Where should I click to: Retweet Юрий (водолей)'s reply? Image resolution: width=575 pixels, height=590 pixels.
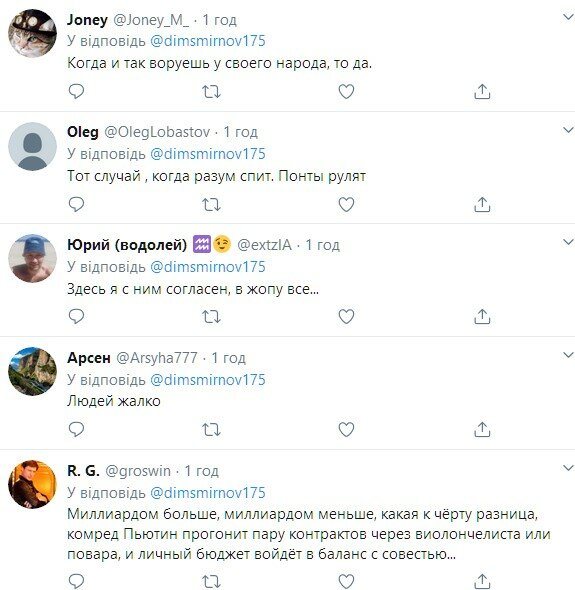(x=211, y=316)
